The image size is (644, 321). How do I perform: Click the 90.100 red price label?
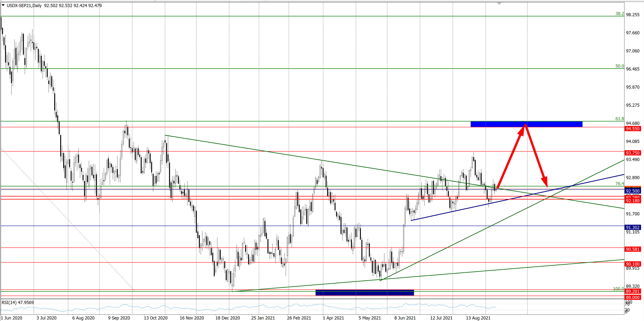(632, 264)
